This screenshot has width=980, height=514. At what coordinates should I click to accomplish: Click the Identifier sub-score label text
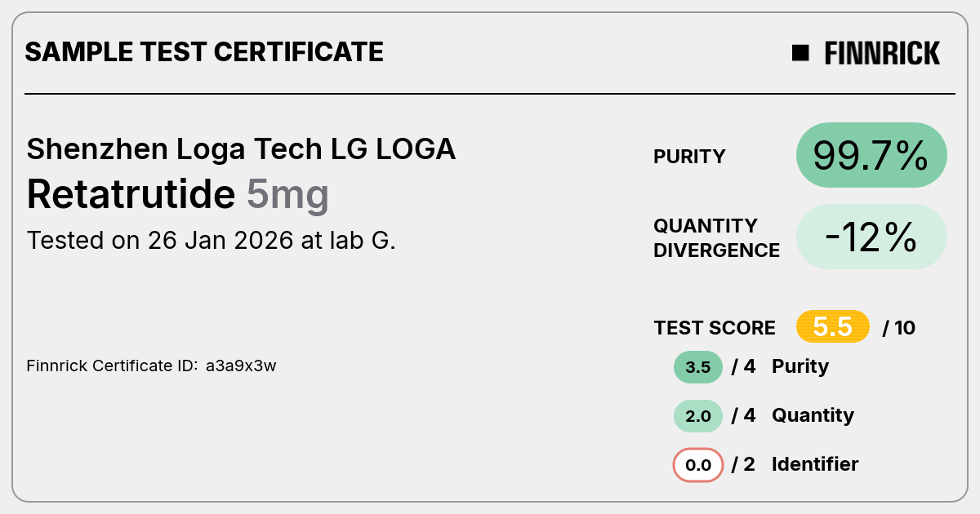[815, 465]
